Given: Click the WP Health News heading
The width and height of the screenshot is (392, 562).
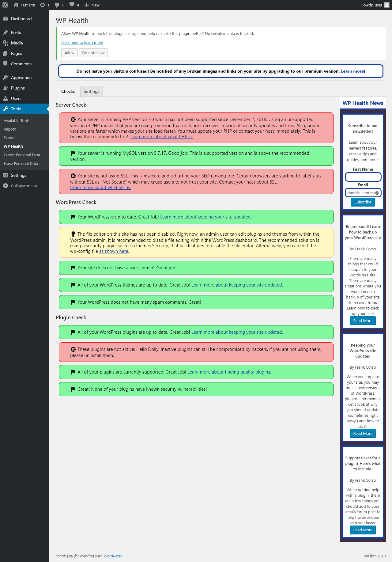Looking at the screenshot, I should pos(363,103).
